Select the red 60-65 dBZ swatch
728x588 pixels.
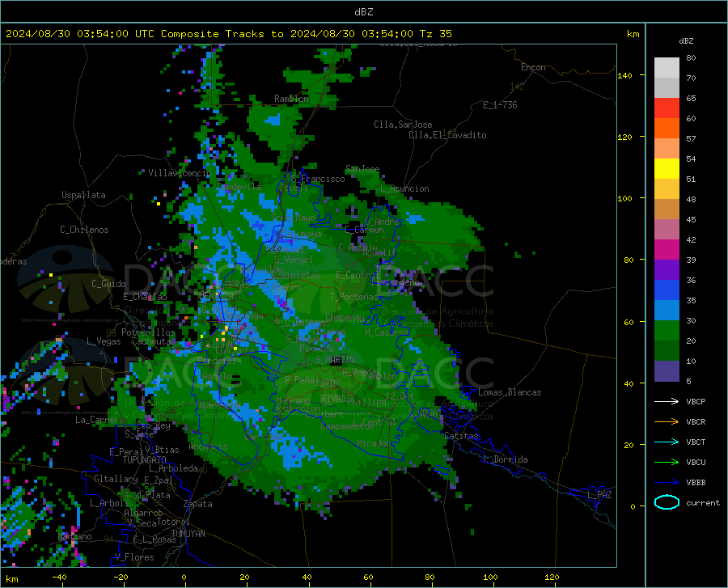pyautogui.click(x=667, y=108)
